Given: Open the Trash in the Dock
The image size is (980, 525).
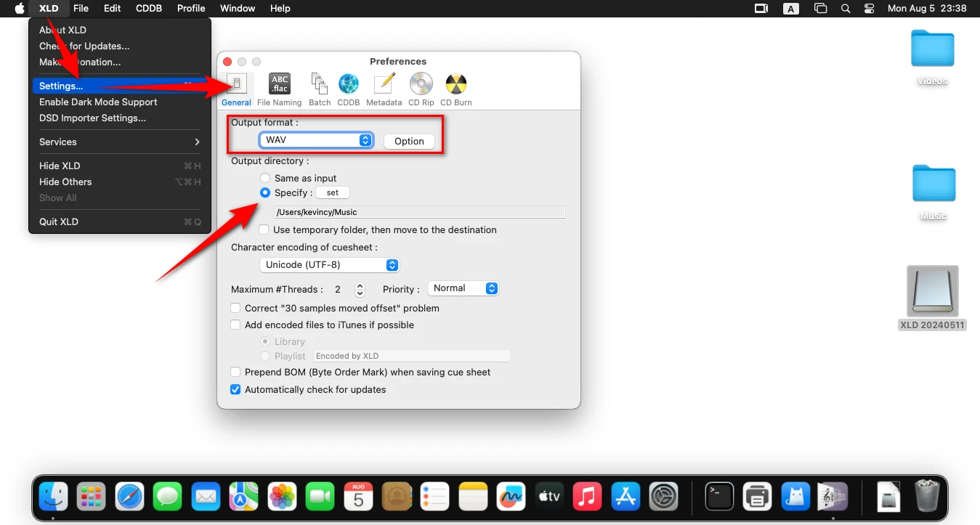Looking at the screenshot, I should 926,497.
